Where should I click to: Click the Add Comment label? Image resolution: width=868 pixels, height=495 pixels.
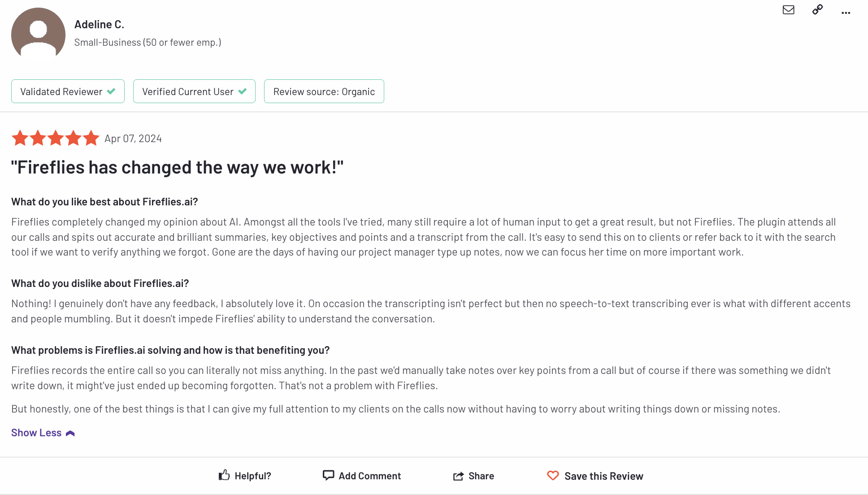pos(370,476)
